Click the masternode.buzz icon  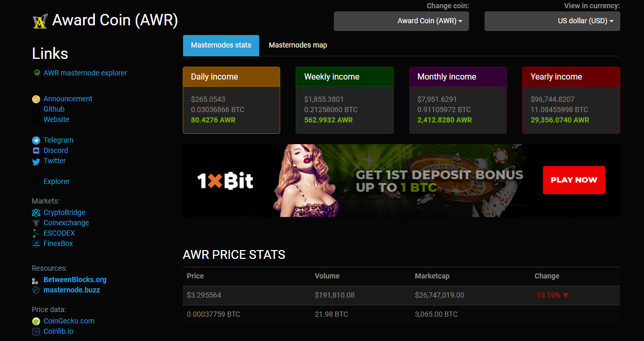coord(36,290)
